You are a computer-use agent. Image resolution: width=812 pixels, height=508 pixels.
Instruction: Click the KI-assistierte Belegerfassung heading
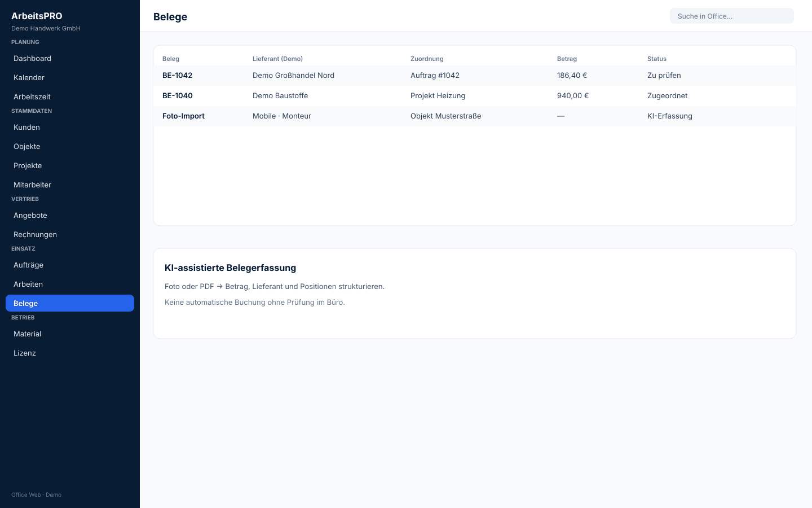pos(230,268)
